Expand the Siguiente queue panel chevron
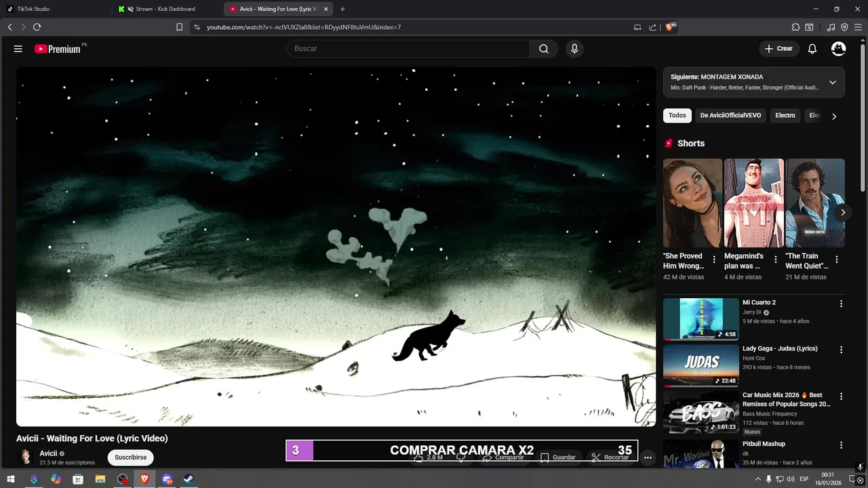Screen dimensions: 868x488 (x=832, y=83)
